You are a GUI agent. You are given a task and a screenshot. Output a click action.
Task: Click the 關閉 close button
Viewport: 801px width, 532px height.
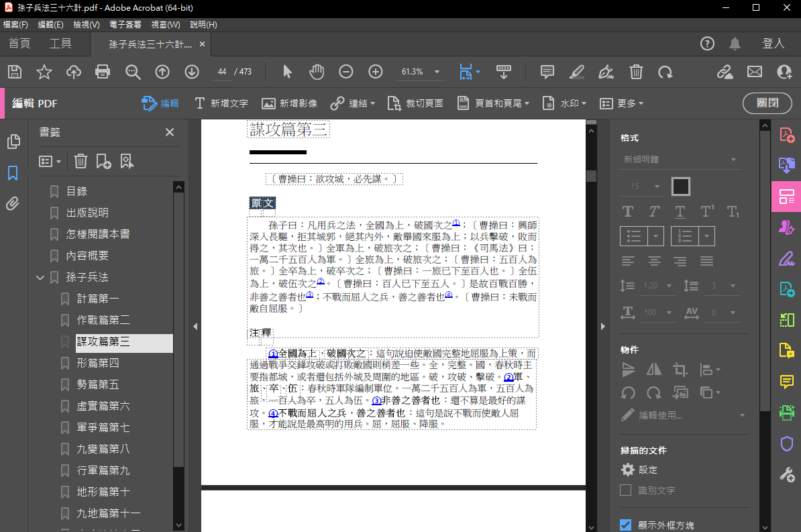pos(767,103)
